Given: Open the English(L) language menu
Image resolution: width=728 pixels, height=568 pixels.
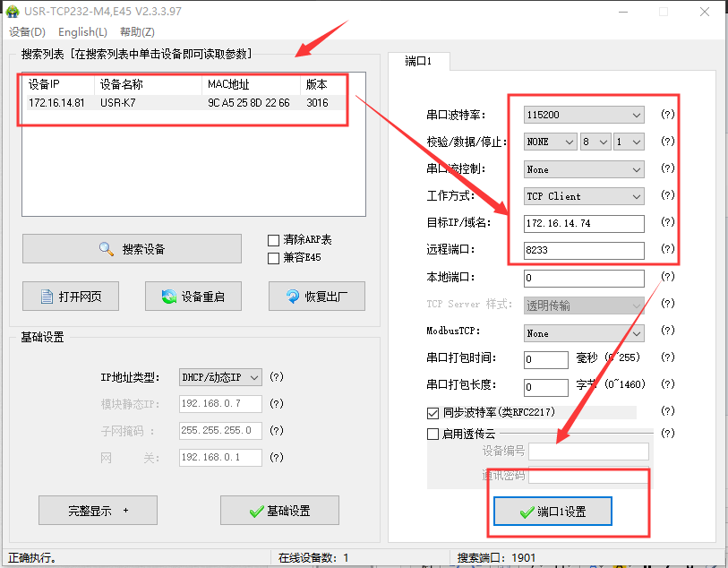Looking at the screenshot, I should pyautogui.click(x=82, y=31).
